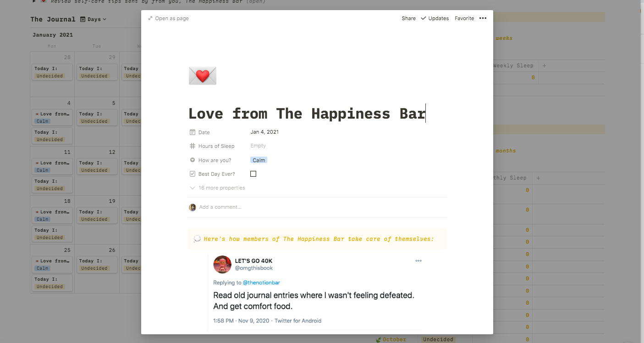Viewport: 644px width, 343px height.
Task: Expand the 16 more properties section
Action: coord(217,188)
